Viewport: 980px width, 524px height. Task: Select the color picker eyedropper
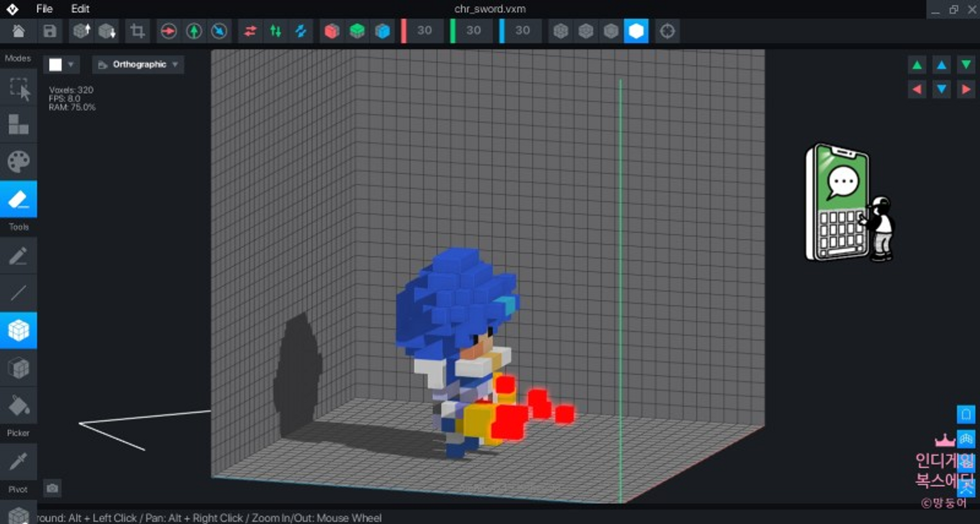coord(18,461)
